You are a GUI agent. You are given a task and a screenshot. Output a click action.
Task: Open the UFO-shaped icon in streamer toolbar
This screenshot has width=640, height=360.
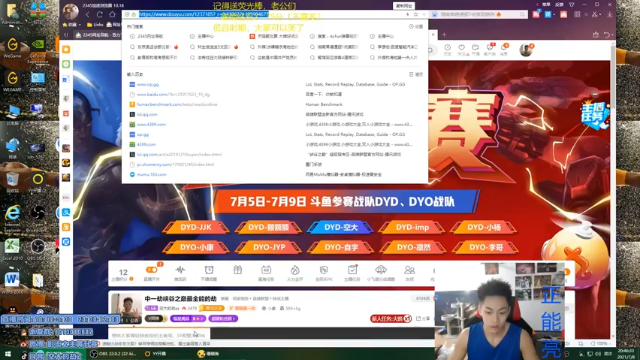point(381,269)
